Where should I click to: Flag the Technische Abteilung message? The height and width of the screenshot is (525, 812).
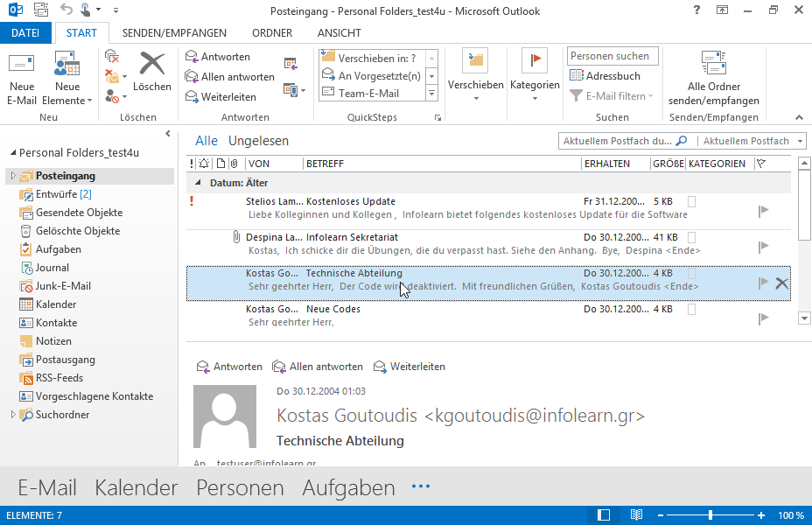pos(763,283)
